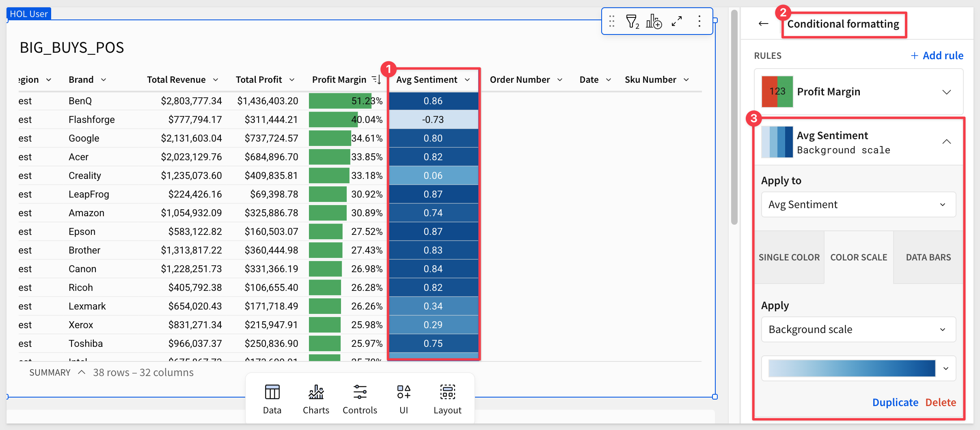Image resolution: width=980 pixels, height=430 pixels.
Task: Click Delete rule link
Action: pos(941,402)
